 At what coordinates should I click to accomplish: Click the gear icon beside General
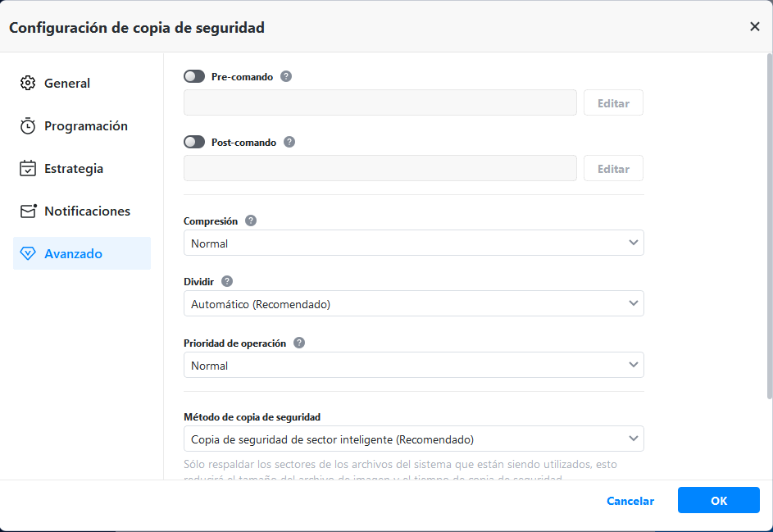click(x=28, y=83)
